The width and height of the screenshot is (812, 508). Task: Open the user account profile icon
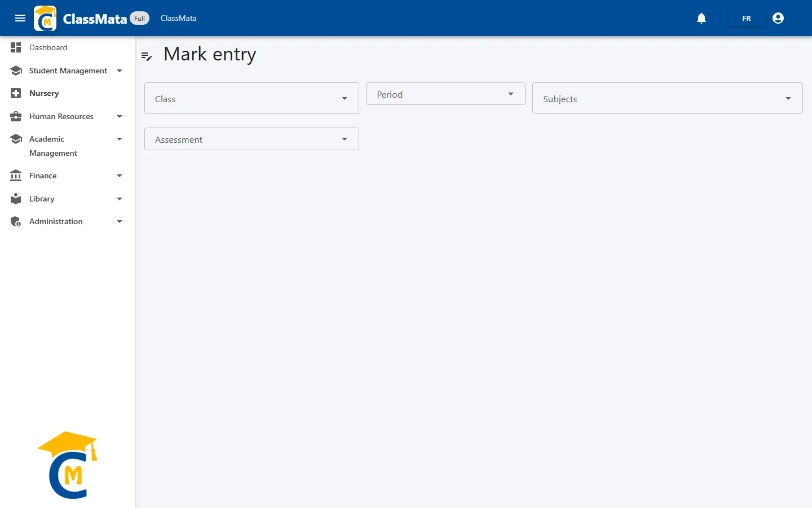click(x=778, y=18)
